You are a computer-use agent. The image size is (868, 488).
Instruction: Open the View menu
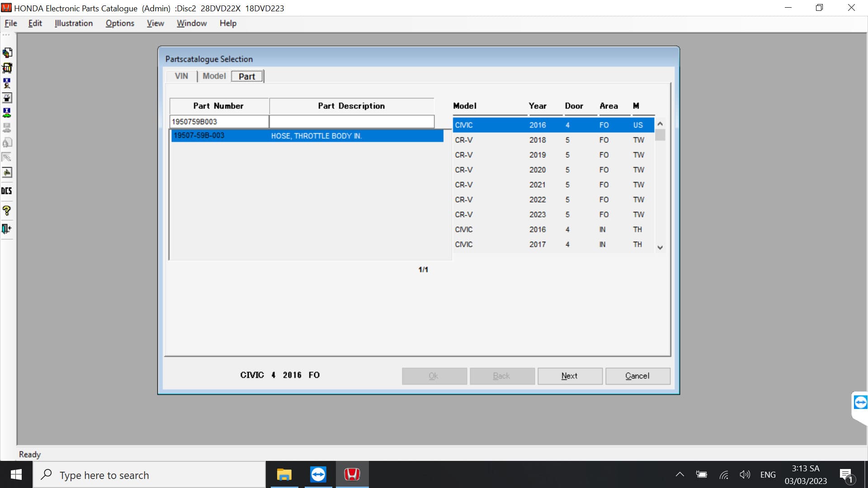pyautogui.click(x=156, y=23)
